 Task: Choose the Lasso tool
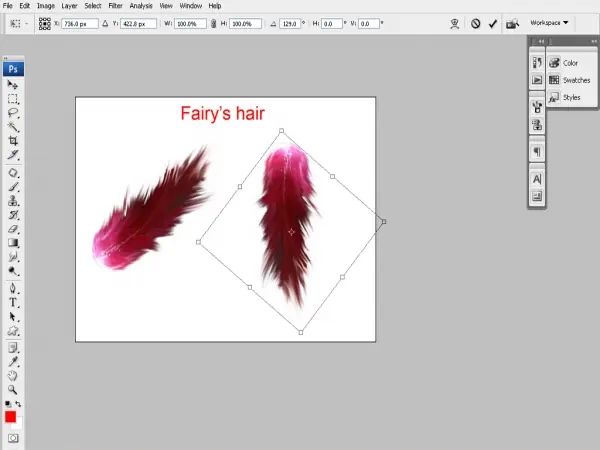tap(13, 113)
